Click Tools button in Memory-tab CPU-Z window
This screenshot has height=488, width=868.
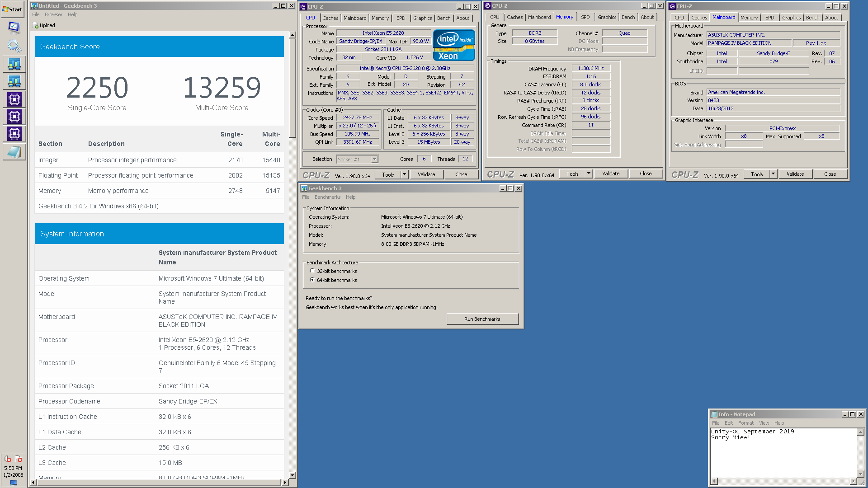[x=572, y=174]
